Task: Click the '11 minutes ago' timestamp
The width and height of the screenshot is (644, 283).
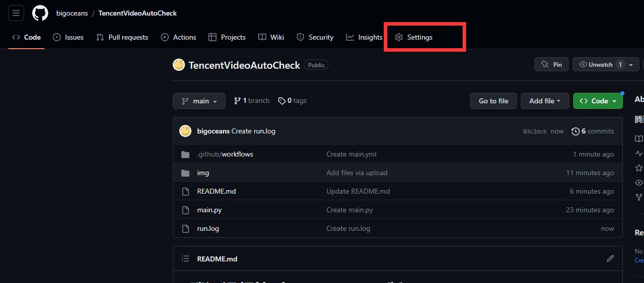Action: [x=590, y=173]
